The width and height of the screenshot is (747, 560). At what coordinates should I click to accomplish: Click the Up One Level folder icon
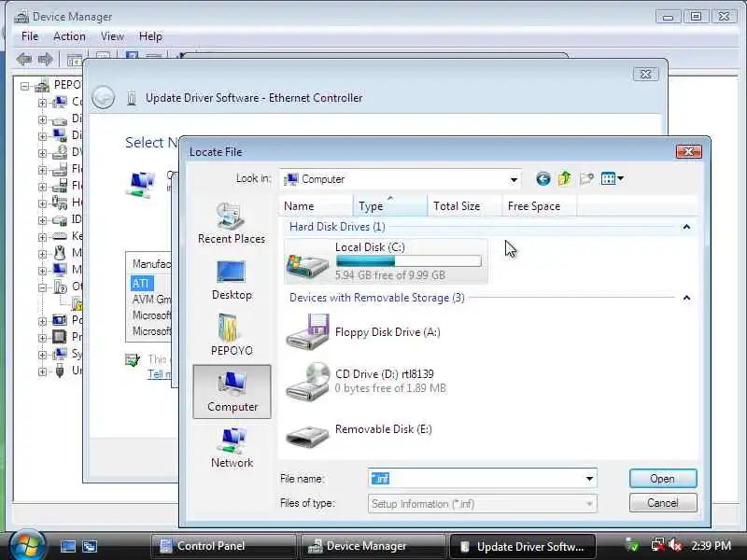coord(565,179)
